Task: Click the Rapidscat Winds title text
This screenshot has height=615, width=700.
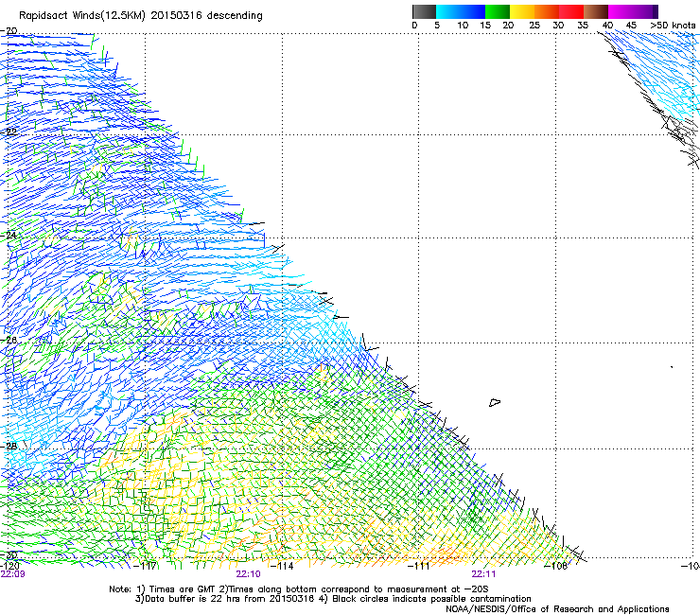Action: click(x=141, y=15)
